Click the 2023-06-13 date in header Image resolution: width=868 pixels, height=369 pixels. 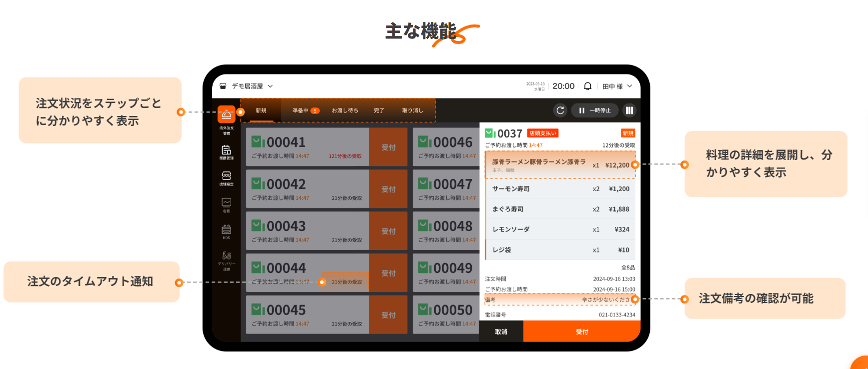[x=535, y=84]
